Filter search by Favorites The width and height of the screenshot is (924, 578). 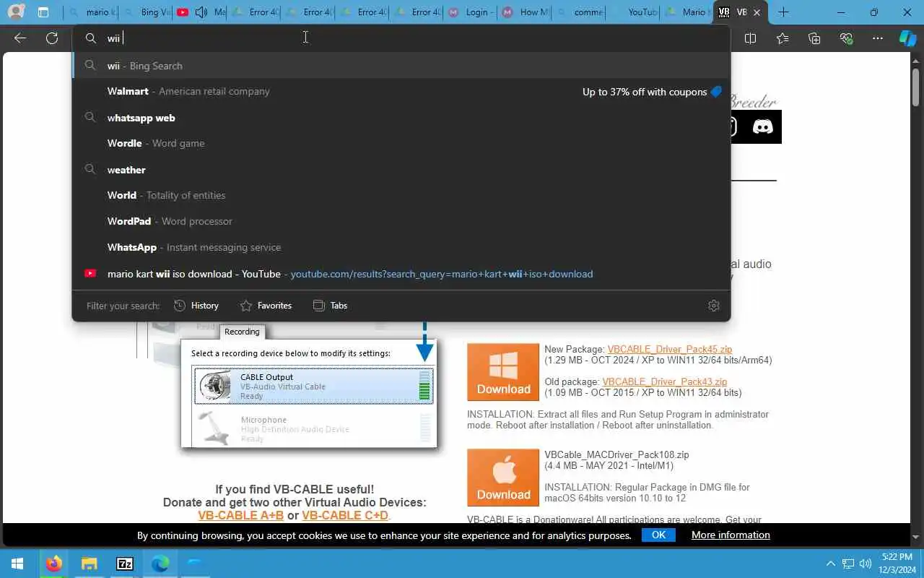coord(266,306)
